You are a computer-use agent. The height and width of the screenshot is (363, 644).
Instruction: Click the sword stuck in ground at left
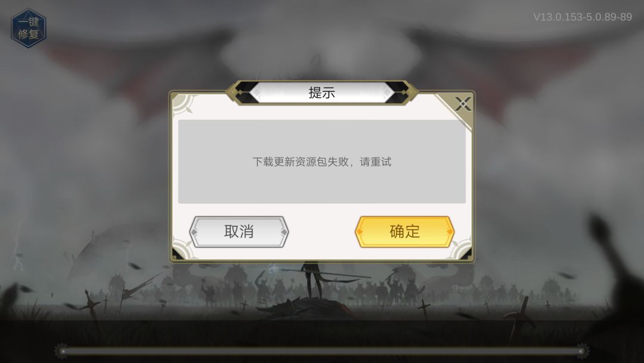click(91, 306)
